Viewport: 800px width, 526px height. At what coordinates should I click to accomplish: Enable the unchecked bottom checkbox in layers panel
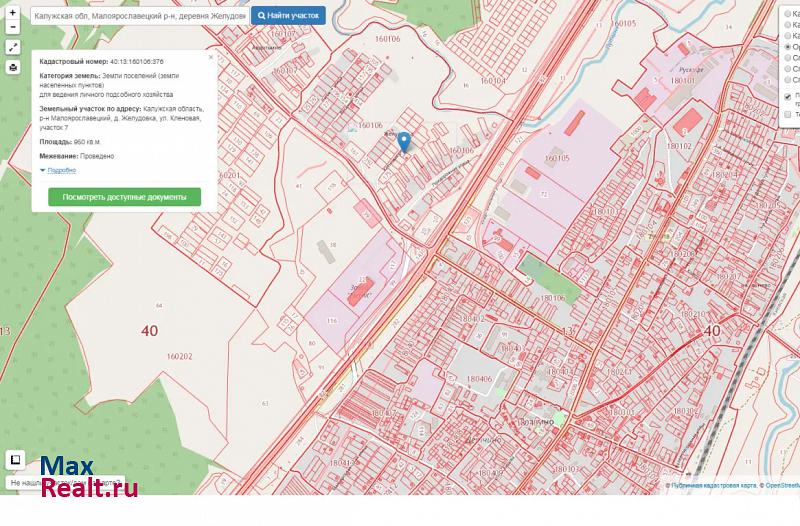(789, 114)
